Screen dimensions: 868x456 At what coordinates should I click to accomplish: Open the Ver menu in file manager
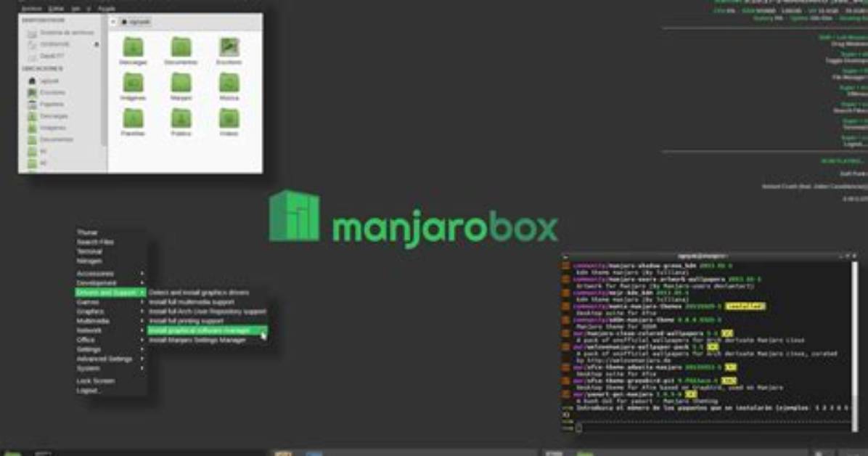75,9
